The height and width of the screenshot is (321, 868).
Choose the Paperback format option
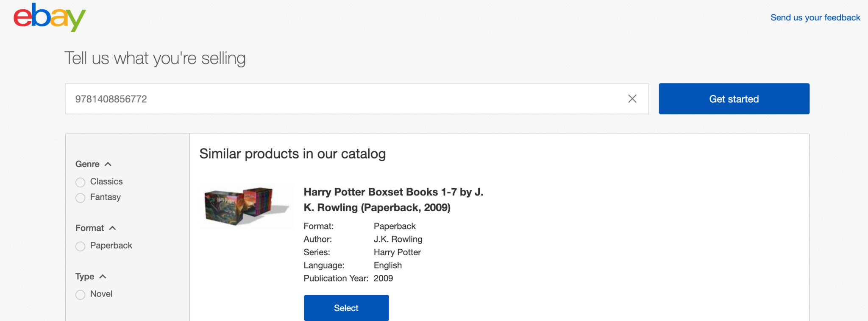click(x=80, y=246)
